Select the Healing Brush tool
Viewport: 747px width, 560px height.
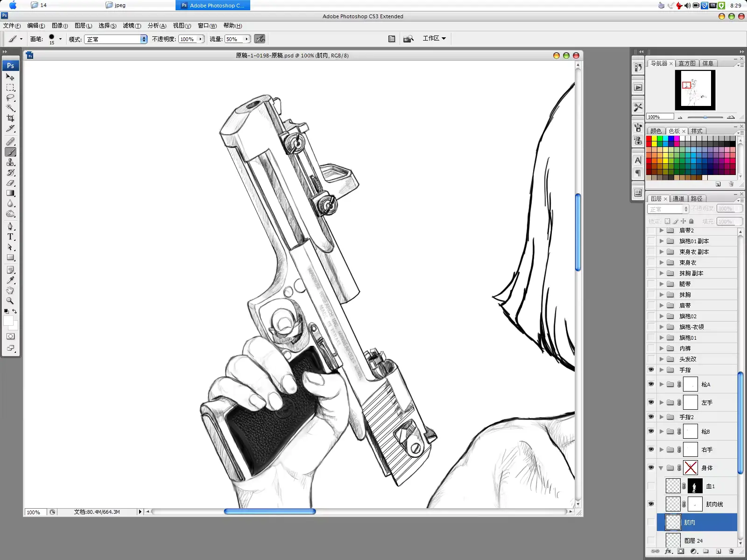point(10,141)
